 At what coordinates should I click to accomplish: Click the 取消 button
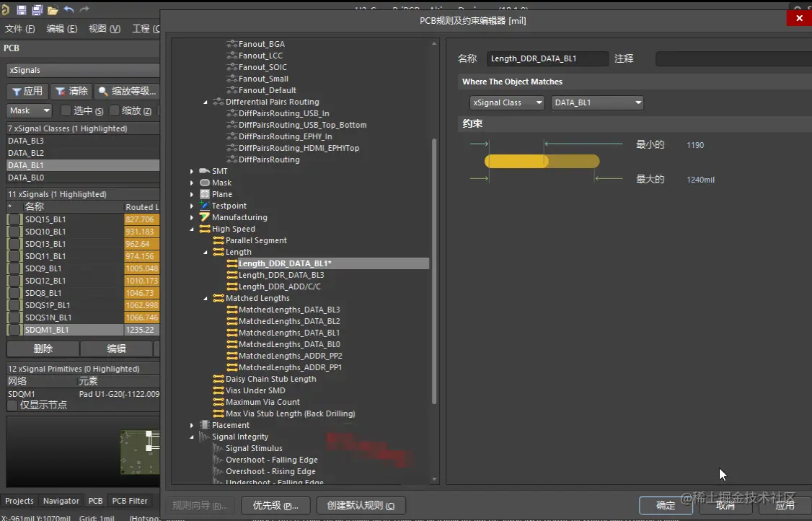tap(725, 505)
